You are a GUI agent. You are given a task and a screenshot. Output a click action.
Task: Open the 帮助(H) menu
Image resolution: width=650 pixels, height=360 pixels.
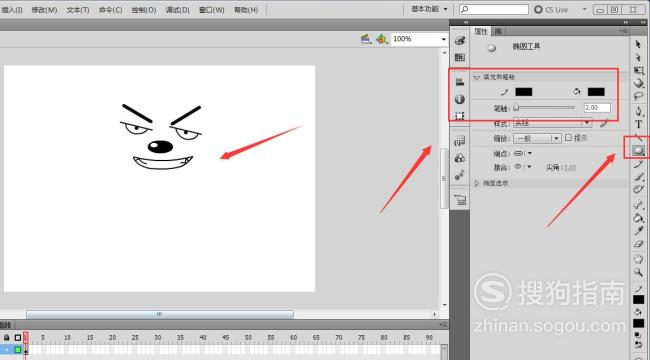pyautogui.click(x=245, y=10)
